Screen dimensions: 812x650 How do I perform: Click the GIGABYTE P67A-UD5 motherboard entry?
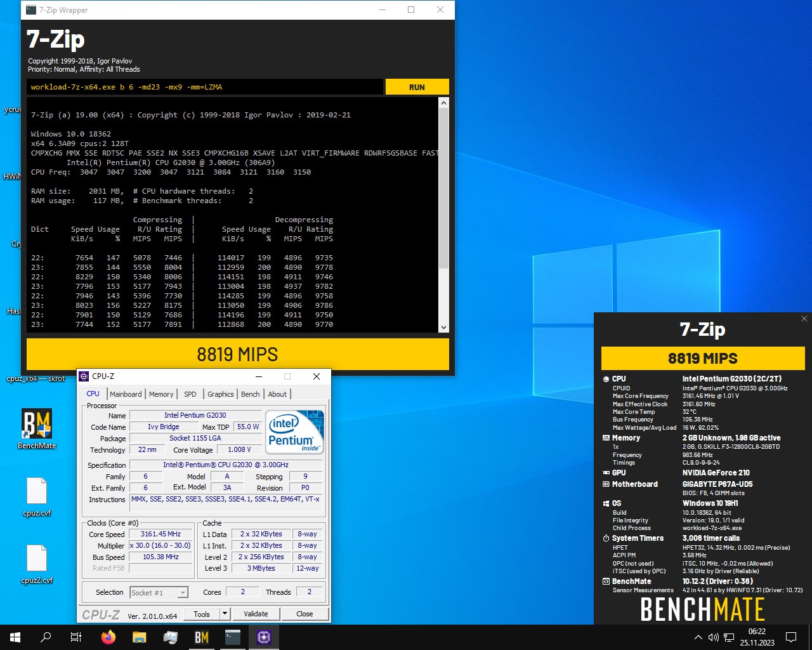tap(717, 484)
